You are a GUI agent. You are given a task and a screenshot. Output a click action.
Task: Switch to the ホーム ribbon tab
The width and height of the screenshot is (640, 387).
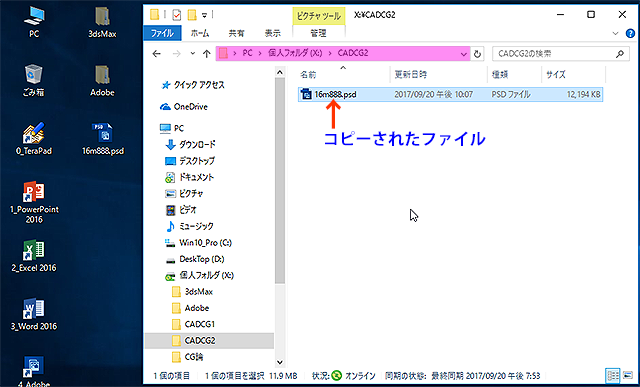[200, 33]
